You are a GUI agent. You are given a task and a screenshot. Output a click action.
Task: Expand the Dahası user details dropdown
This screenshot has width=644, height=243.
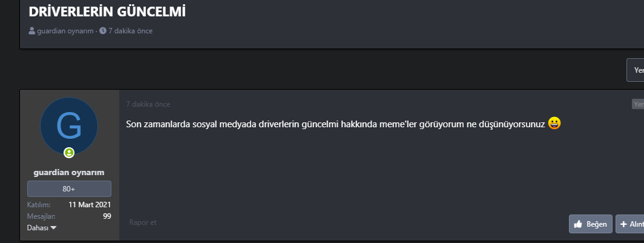(x=42, y=228)
